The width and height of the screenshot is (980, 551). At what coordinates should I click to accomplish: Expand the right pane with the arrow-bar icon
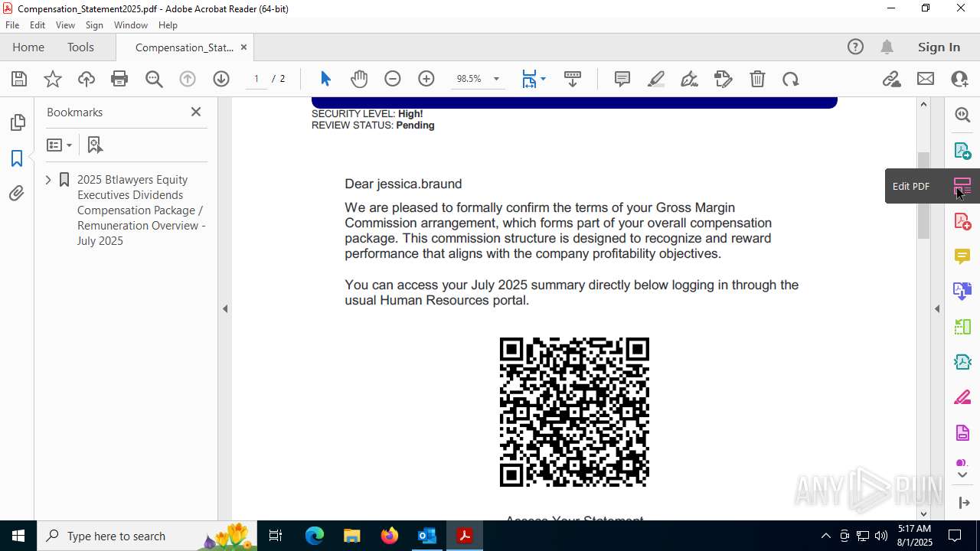(963, 502)
